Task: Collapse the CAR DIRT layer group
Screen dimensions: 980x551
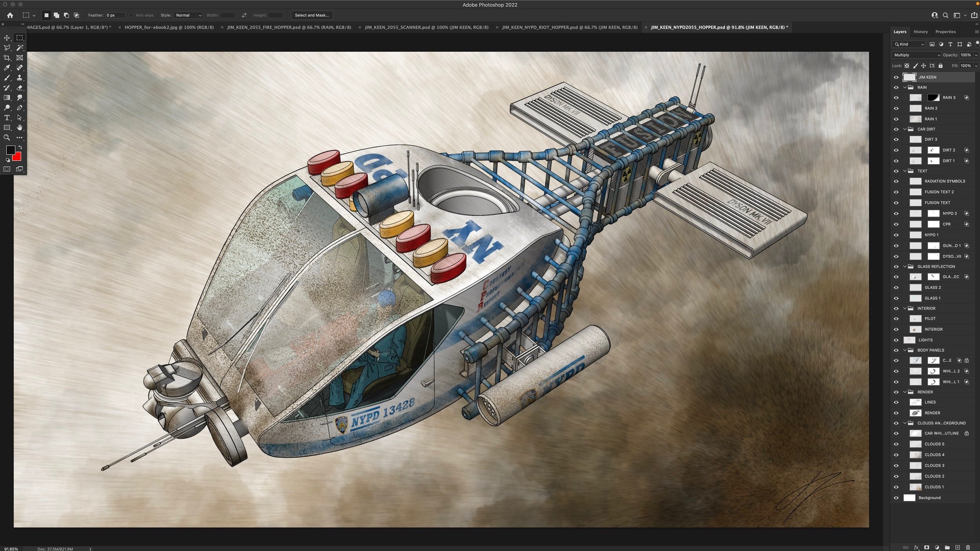Action: (x=905, y=129)
